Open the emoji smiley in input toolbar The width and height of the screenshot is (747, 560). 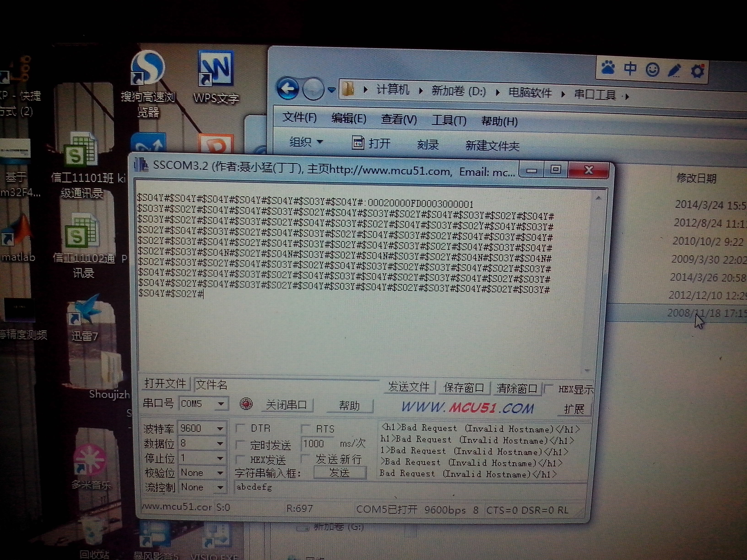pyautogui.click(x=652, y=70)
